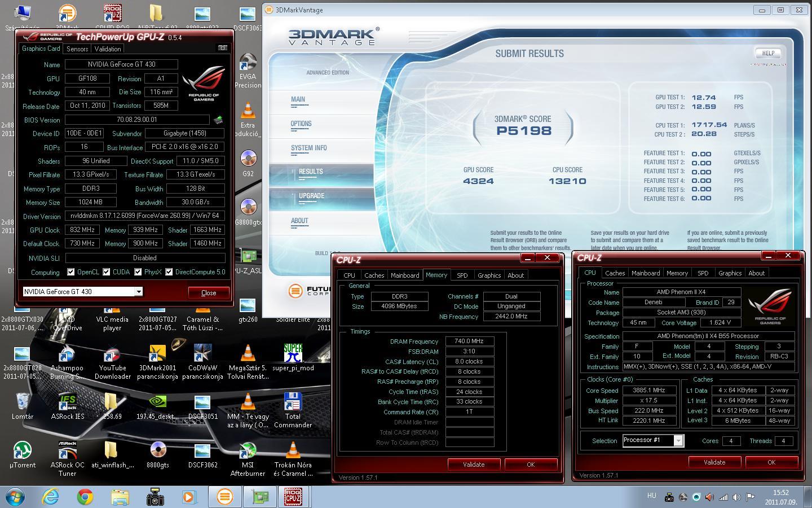812x508 pixels.
Task: Click the HU language indicator in taskbar
Action: coord(652,496)
